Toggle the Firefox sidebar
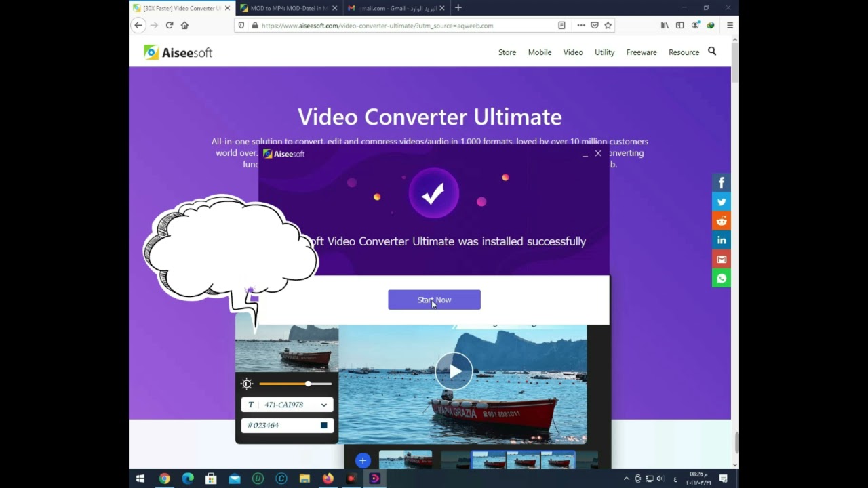Image resolution: width=868 pixels, height=488 pixels. (680, 25)
